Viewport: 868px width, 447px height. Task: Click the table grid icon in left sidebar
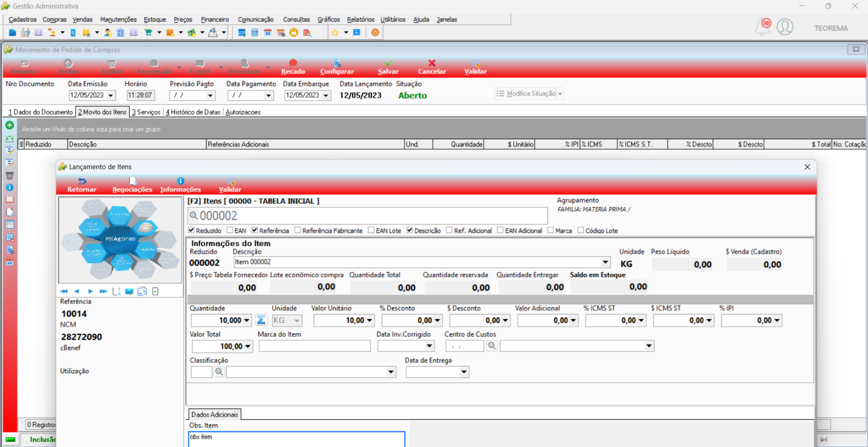9,224
